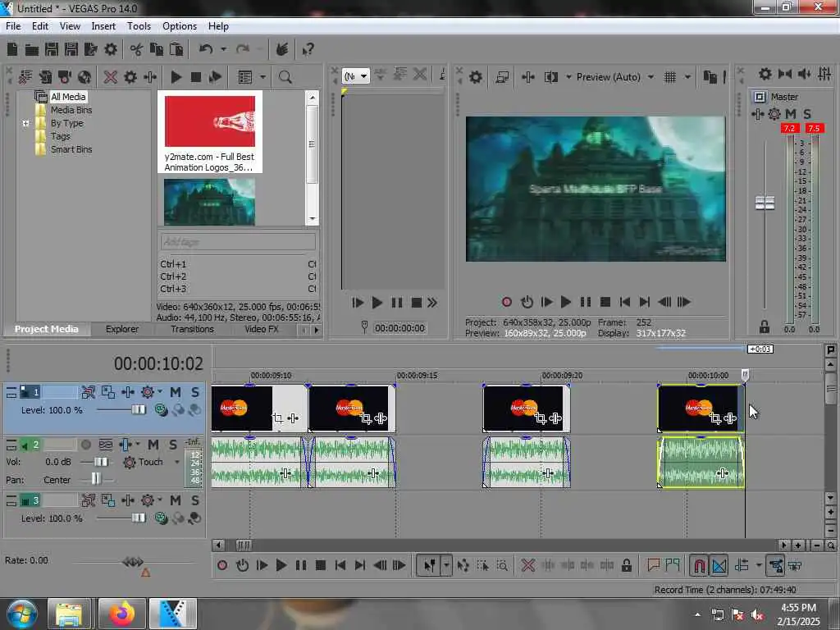This screenshot has width=840, height=630.
Task: Open Master bus audio properties gear
Action: 765,74
